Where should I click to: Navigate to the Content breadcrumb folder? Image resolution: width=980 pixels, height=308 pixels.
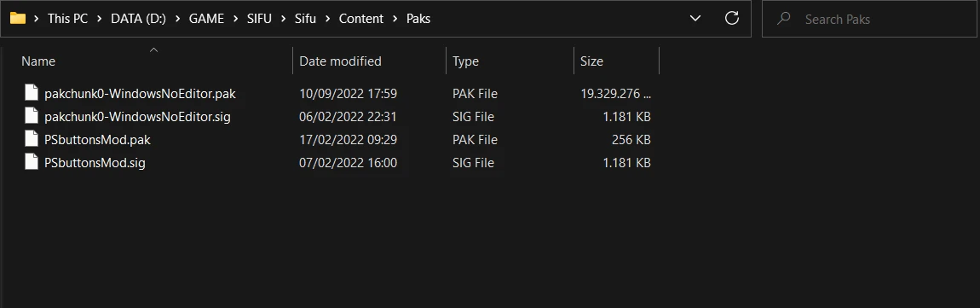pos(361,19)
